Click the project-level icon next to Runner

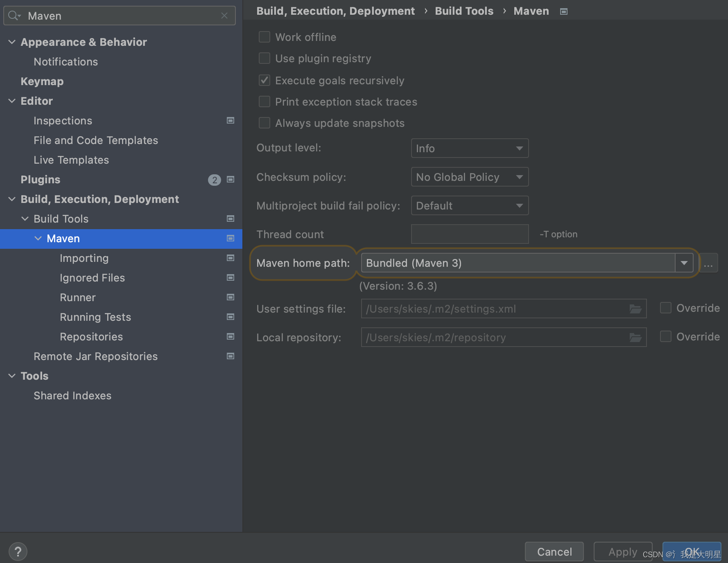click(x=231, y=297)
